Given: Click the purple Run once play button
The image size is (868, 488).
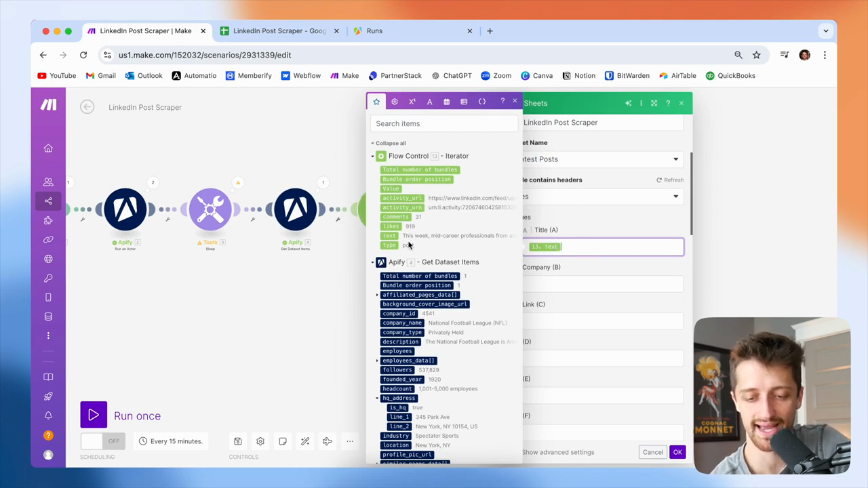Looking at the screenshot, I should tap(94, 415).
